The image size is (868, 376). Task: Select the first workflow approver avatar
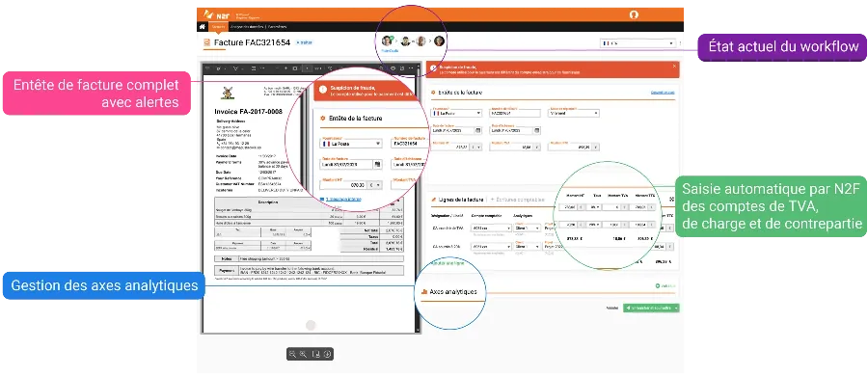click(388, 41)
